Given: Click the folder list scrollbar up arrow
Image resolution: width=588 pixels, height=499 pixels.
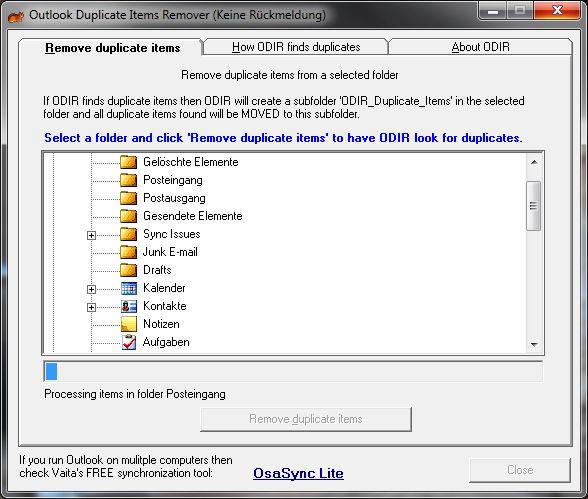Looking at the screenshot, I should (534, 162).
